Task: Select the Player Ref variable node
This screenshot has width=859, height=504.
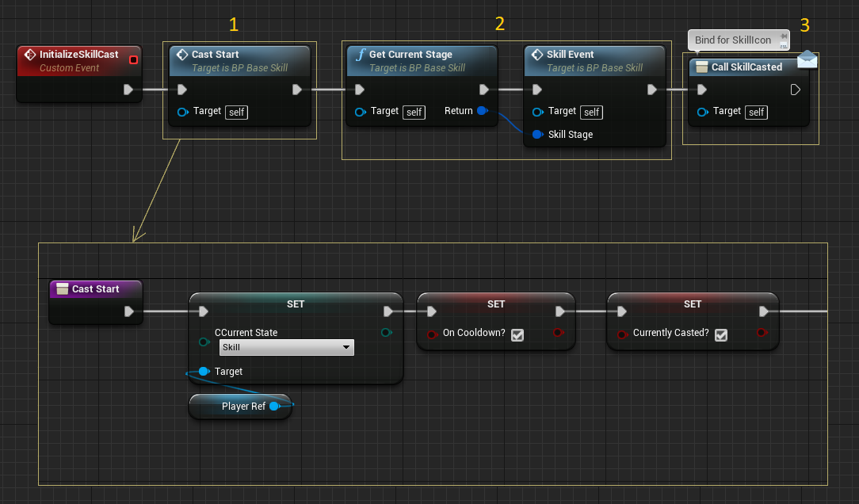Action: [240, 406]
